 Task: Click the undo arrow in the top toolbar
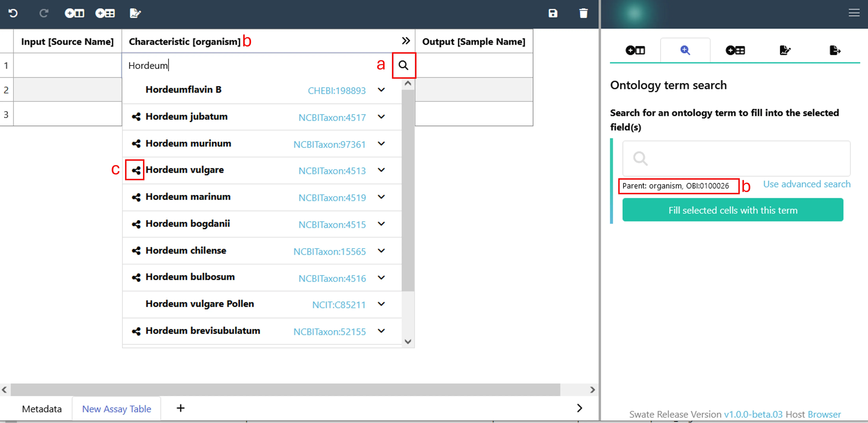pos(13,13)
